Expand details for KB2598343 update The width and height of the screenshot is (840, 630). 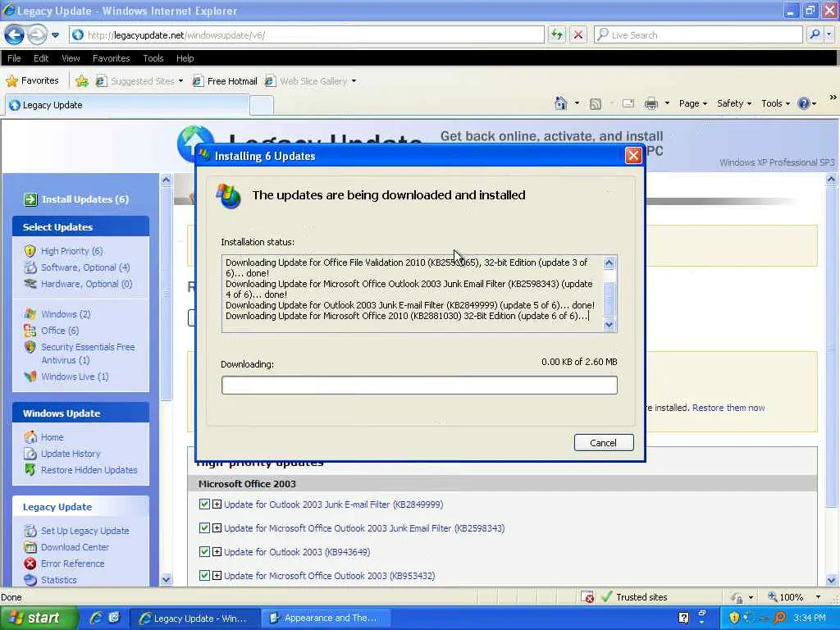coord(217,527)
